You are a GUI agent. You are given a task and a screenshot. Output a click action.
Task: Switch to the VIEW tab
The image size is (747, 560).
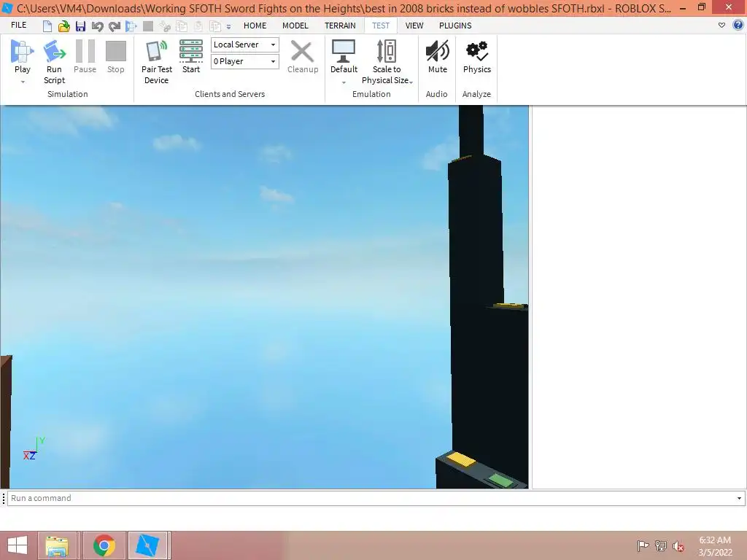[414, 26]
